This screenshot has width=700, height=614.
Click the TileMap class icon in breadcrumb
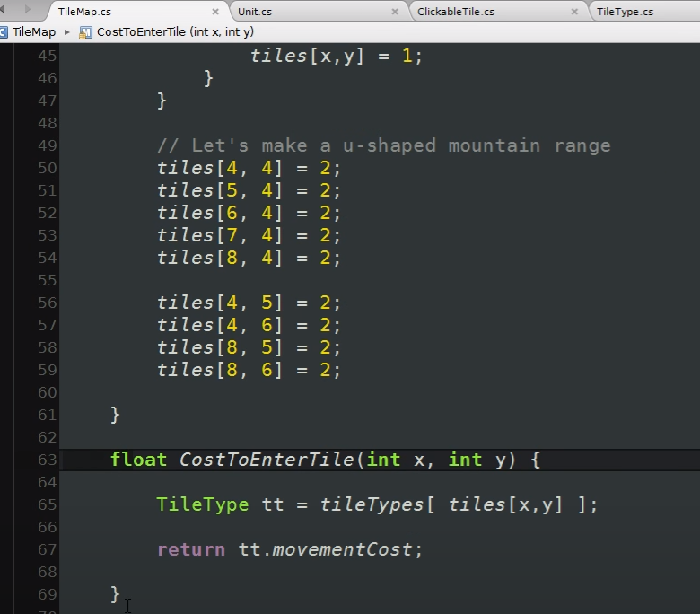[3, 32]
